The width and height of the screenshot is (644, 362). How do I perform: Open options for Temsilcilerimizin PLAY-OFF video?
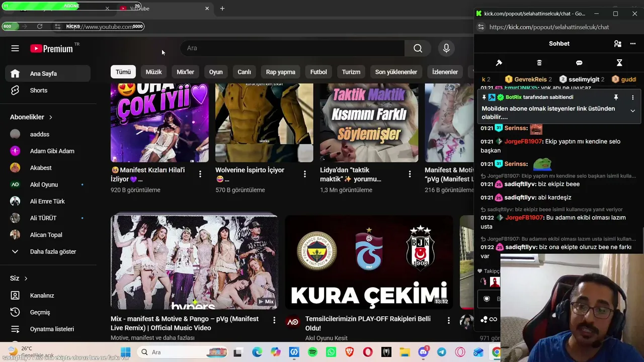[449, 320]
